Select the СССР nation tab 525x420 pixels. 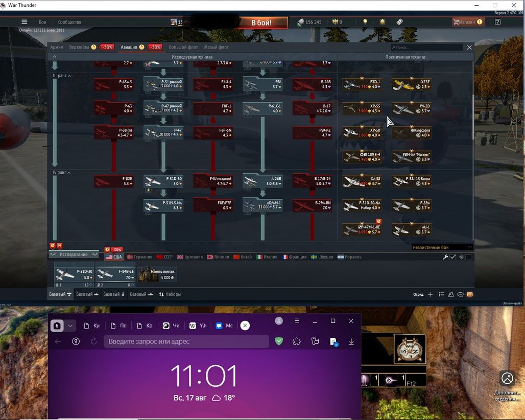pos(165,257)
